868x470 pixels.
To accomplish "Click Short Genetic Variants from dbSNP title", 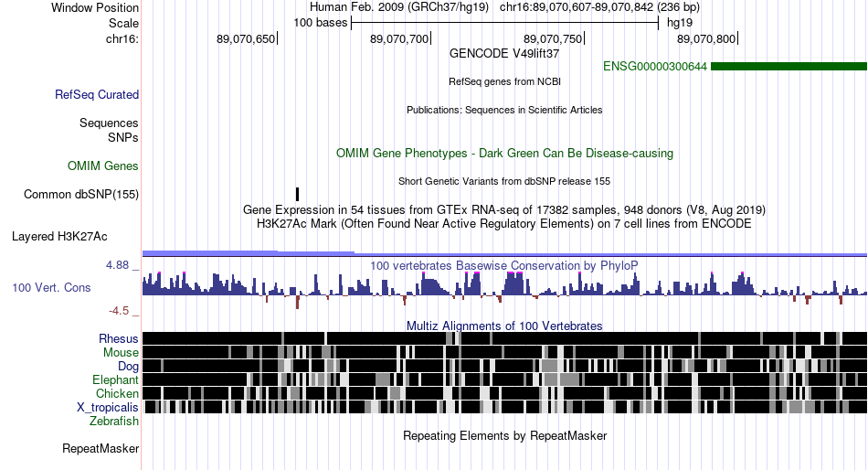I will point(504,181).
